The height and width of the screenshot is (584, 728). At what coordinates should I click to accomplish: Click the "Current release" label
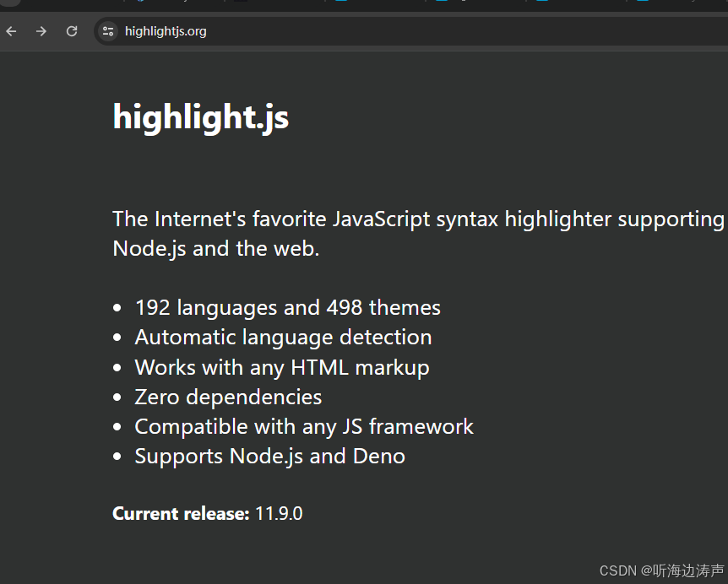(x=180, y=513)
